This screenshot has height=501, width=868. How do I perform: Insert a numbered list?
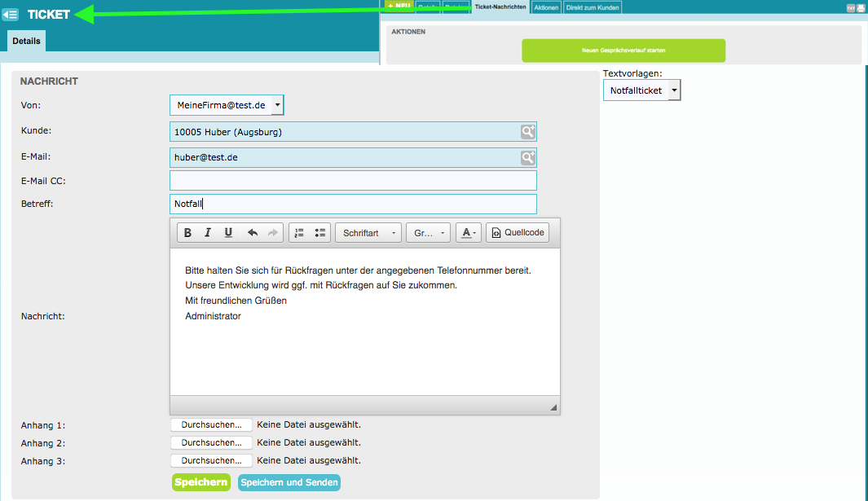[x=299, y=233]
